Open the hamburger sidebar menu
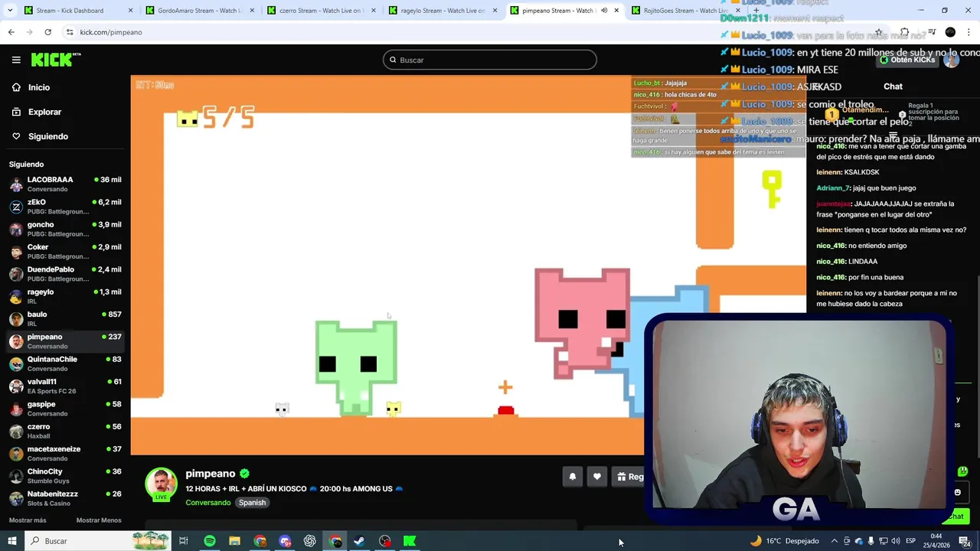This screenshot has height=551, width=980. click(16, 60)
